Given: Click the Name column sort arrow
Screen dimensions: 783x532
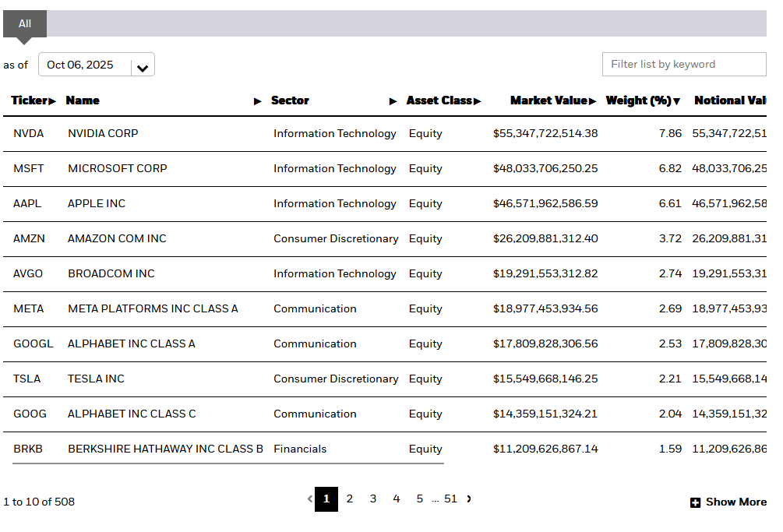Looking at the screenshot, I should tap(258, 101).
